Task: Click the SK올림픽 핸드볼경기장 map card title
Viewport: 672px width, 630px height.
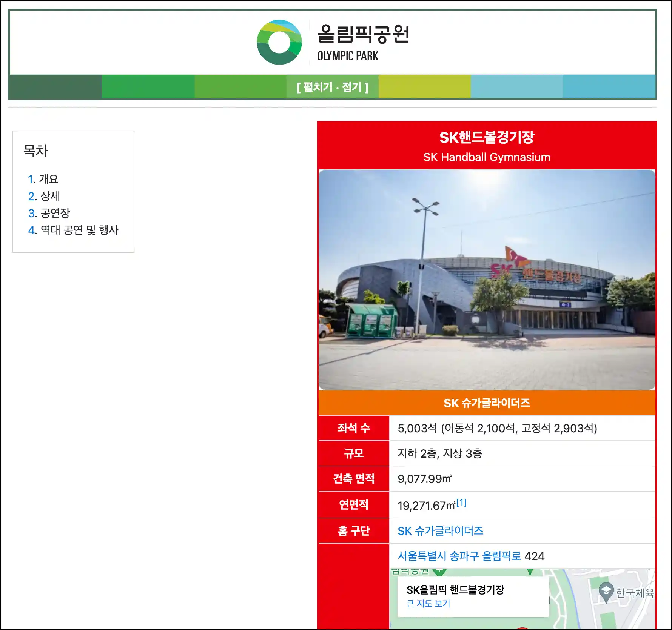Action: pos(455,590)
